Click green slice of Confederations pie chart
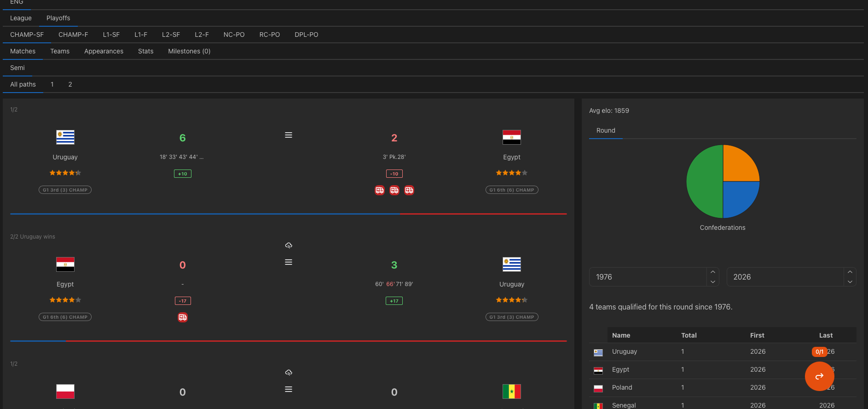Screen dimensions: 868x409 click(704, 181)
